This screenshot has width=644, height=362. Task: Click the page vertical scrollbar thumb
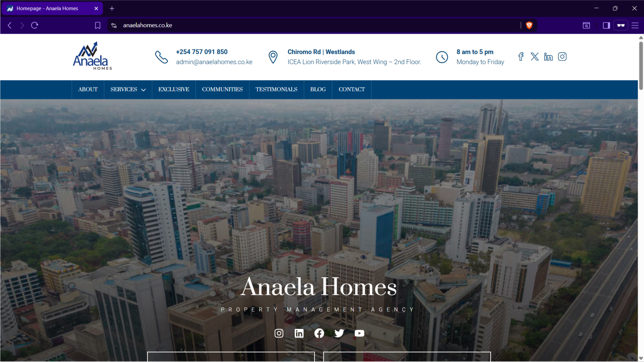641,65
